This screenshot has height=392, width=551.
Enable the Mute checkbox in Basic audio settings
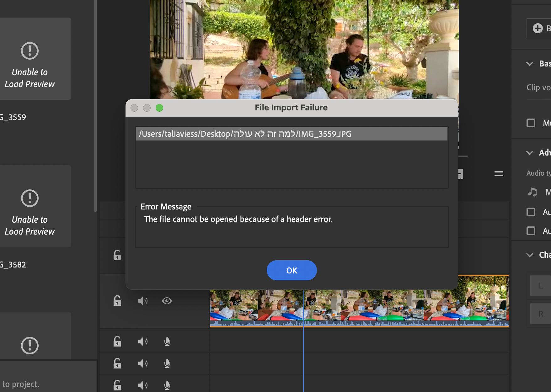[x=531, y=123]
